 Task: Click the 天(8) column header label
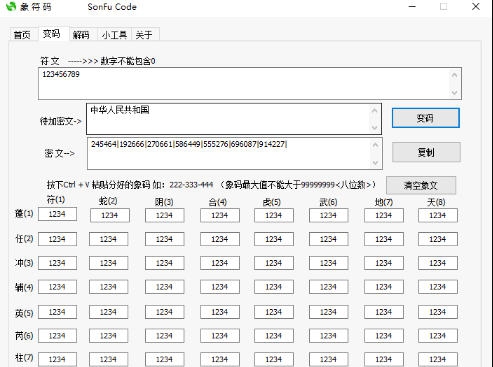click(x=436, y=202)
